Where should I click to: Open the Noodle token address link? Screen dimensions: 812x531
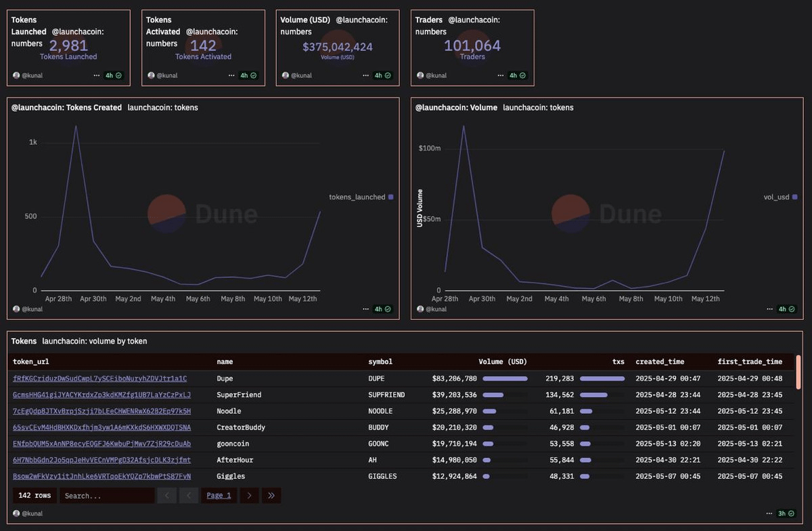[101, 411]
